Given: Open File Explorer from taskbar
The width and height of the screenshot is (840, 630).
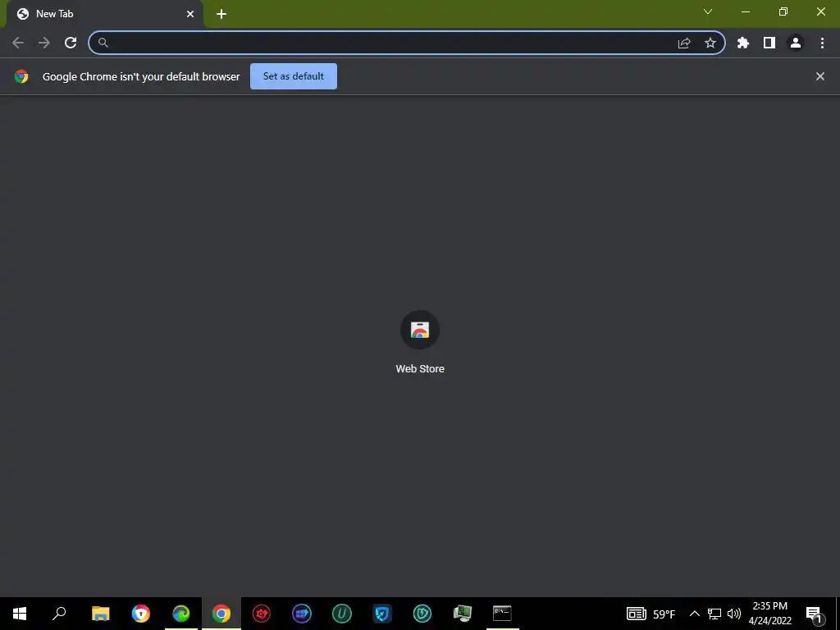Looking at the screenshot, I should (x=100, y=614).
